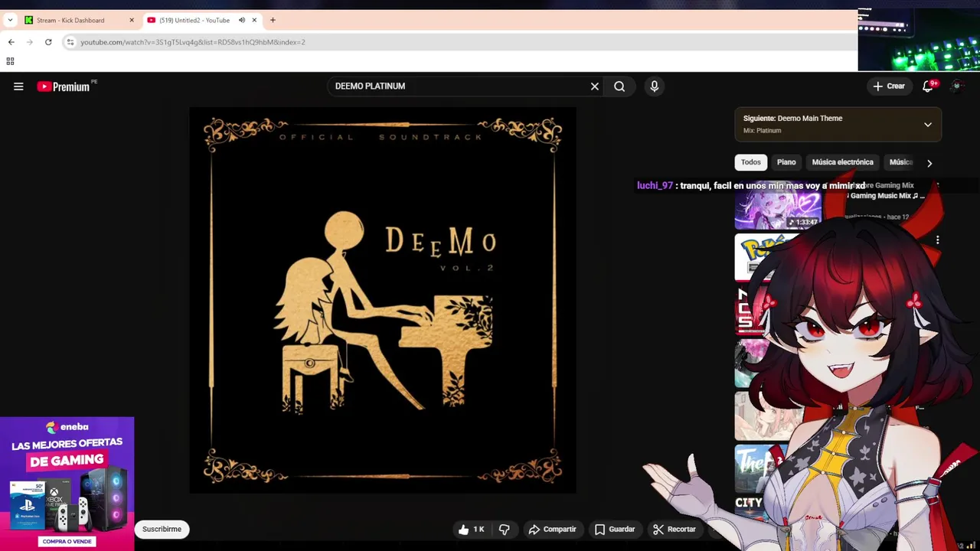Click the Guardar save button
This screenshot has height=551, width=980.
(x=615, y=530)
